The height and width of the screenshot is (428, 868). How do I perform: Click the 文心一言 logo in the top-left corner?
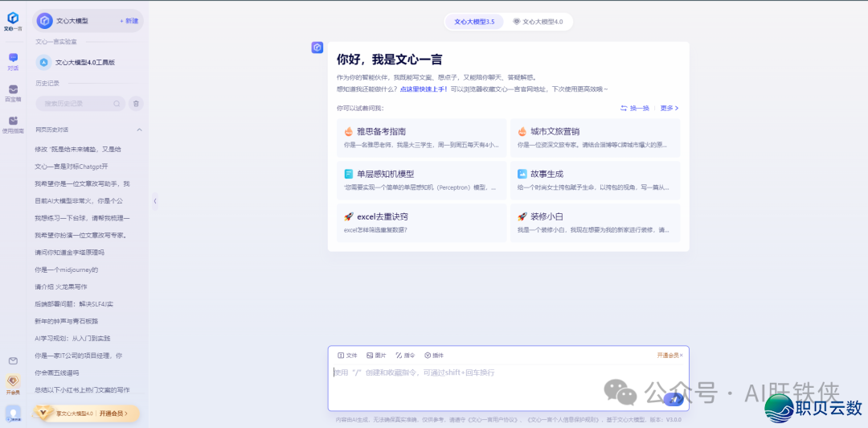tap(13, 21)
